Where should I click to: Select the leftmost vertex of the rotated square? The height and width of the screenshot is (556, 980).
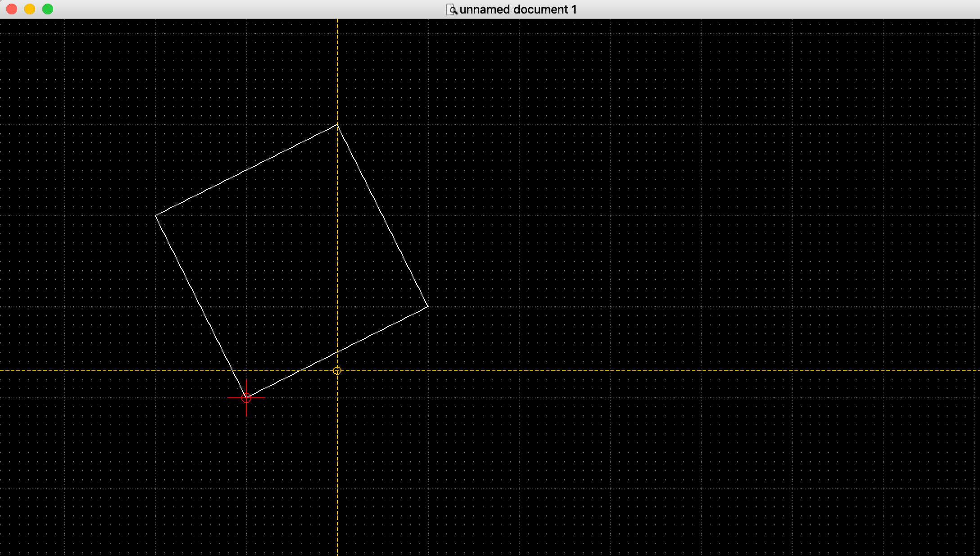click(155, 216)
